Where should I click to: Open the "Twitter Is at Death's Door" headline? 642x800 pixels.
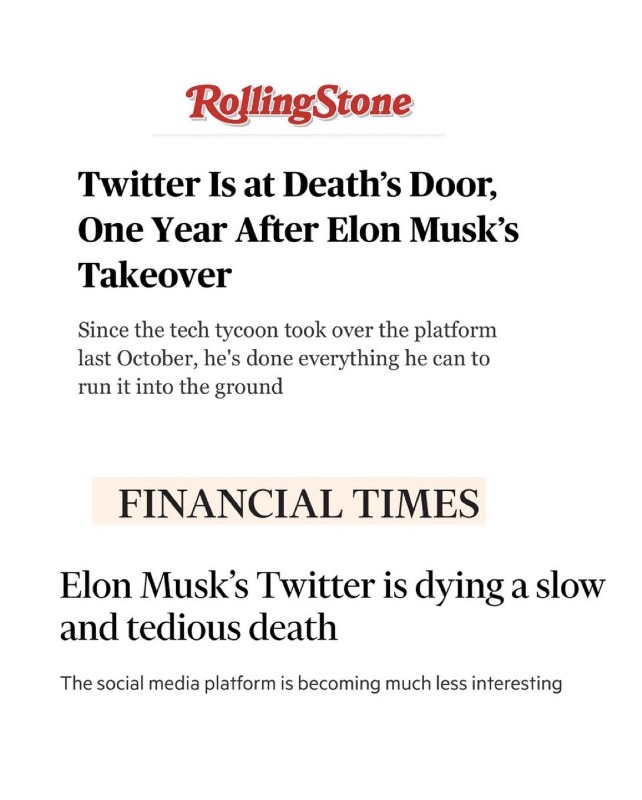click(x=298, y=228)
